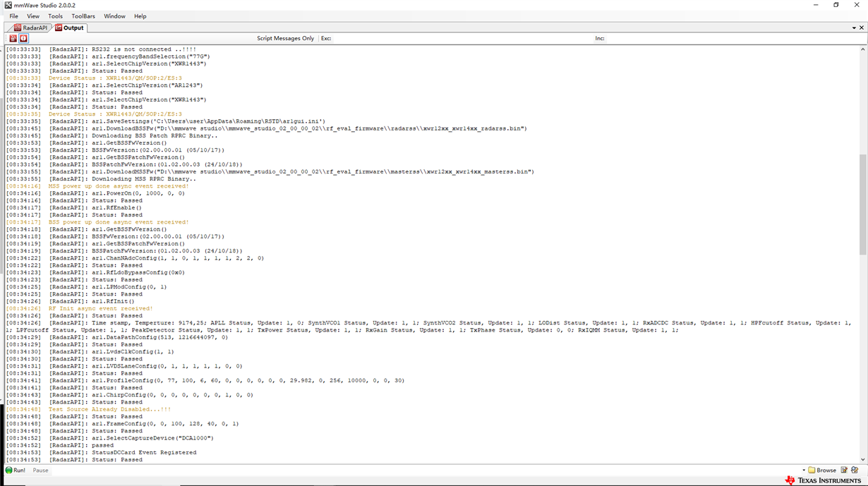Select the ar1.ChirpConfig log line
The height and width of the screenshot is (486, 868).
[x=130, y=395]
